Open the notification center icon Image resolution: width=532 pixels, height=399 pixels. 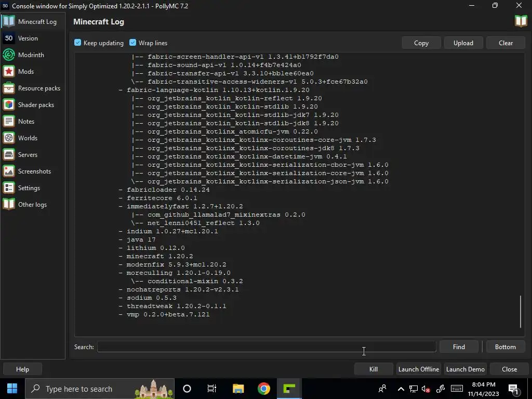click(x=513, y=389)
